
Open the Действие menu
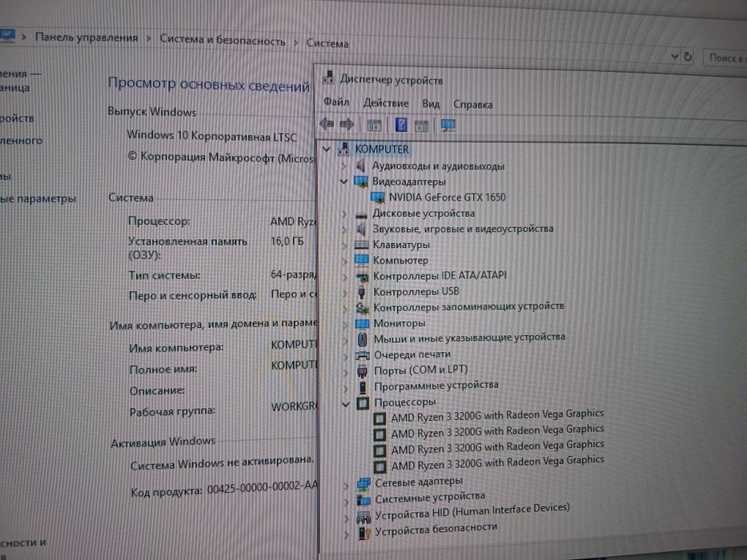(386, 103)
